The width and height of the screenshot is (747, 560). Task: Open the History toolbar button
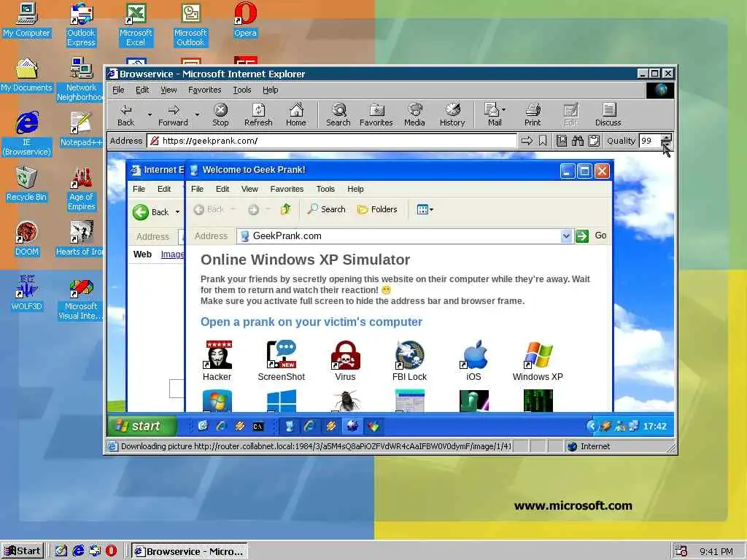pyautogui.click(x=452, y=115)
